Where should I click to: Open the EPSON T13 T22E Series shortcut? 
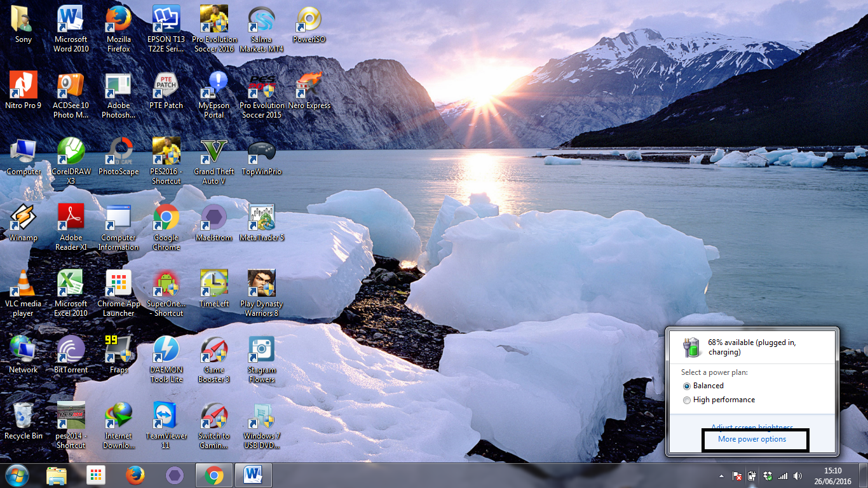click(x=166, y=29)
